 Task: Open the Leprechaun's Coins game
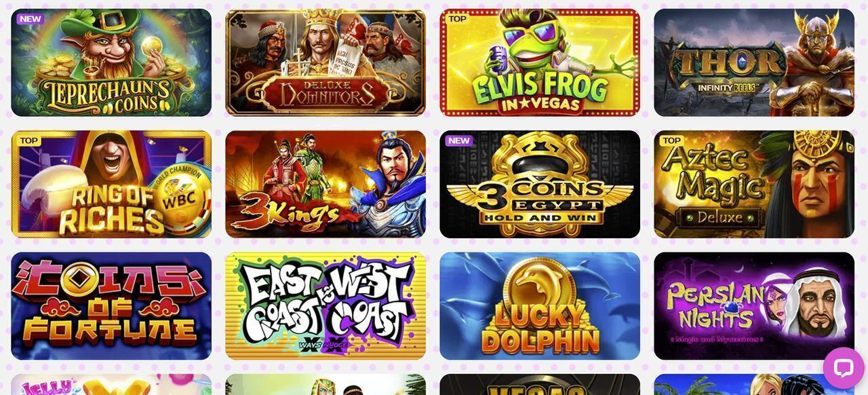pos(111,62)
